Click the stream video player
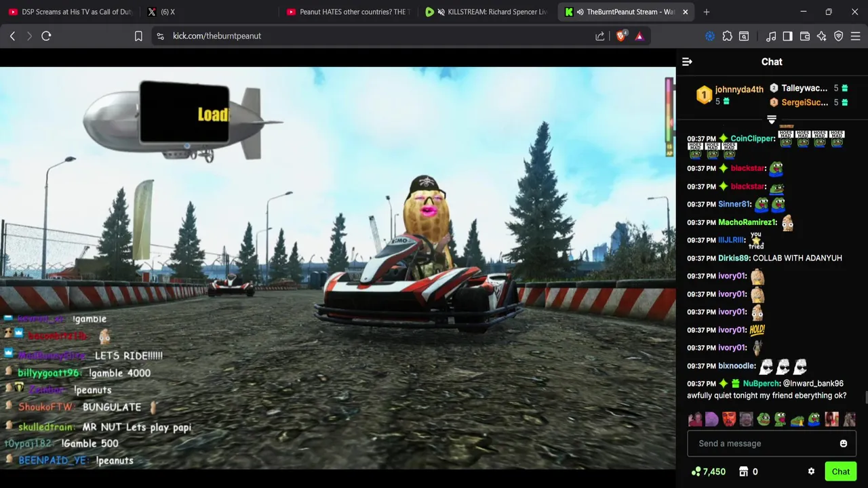868x488 pixels. coord(338,268)
